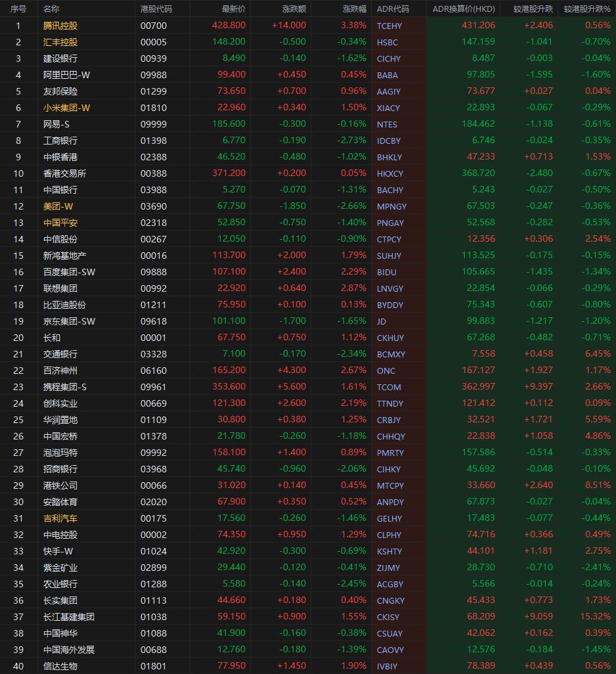
Task: Click the ADR代码 column header
Action: [x=393, y=9]
